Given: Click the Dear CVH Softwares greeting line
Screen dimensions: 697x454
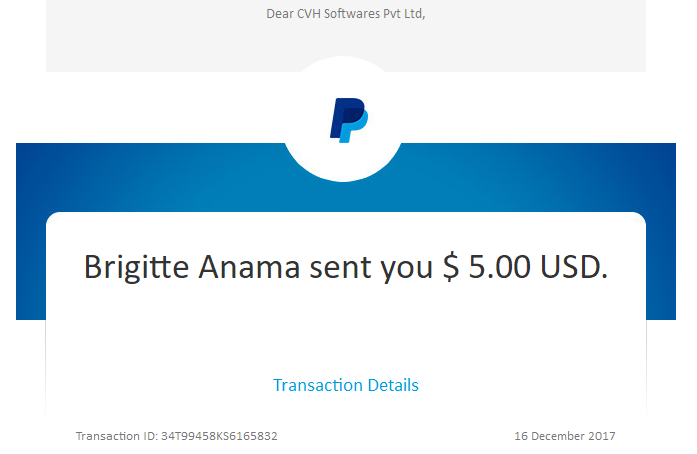Looking at the screenshot, I should [x=346, y=14].
